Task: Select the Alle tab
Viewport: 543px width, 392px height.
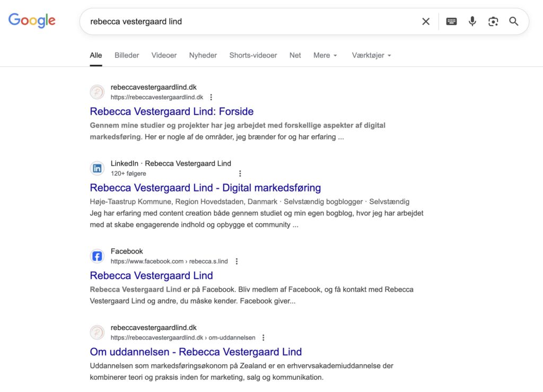Action: [96, 55]
